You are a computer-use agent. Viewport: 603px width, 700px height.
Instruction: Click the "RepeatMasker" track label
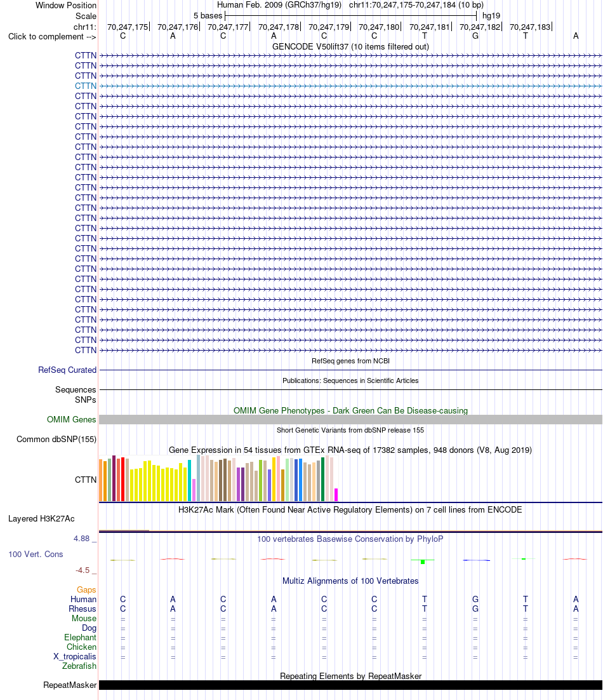pyautogui.click(x=70, y=685)
